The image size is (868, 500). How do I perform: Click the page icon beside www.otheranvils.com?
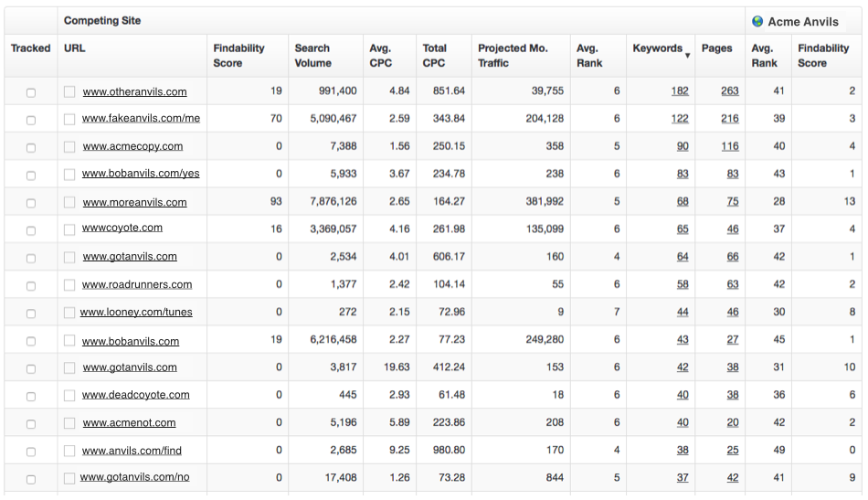pos(69,91)
